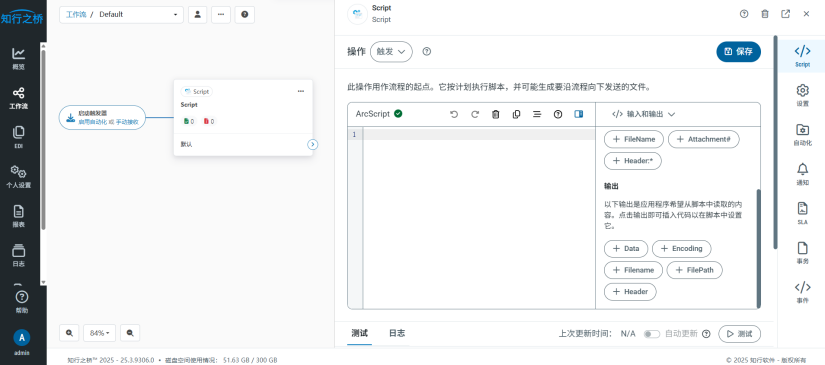Image resolution: width=825 pixels, height=365 pixels.
Task: Switch to the 自动化 side tab
Action: (x=802, y=135)
